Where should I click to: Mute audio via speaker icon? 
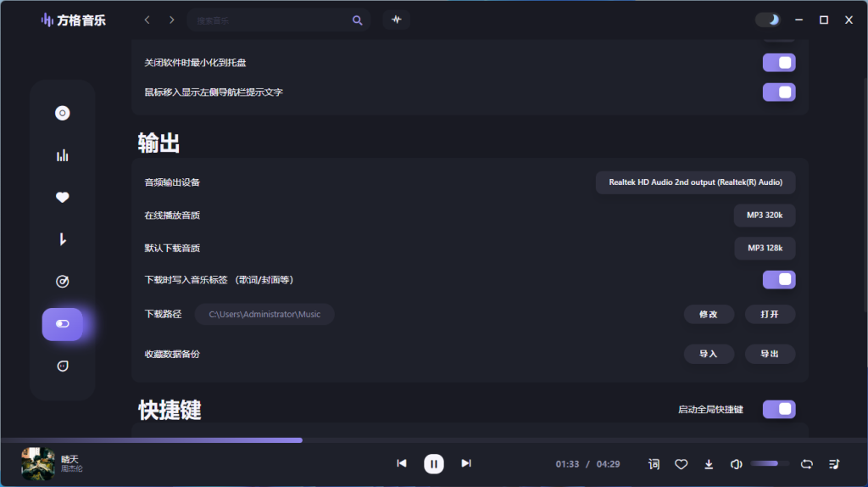click(x=737, y=464)
